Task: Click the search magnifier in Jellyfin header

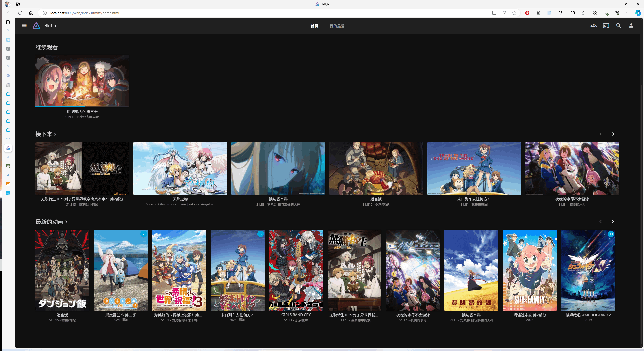Action: pos(618,26)
